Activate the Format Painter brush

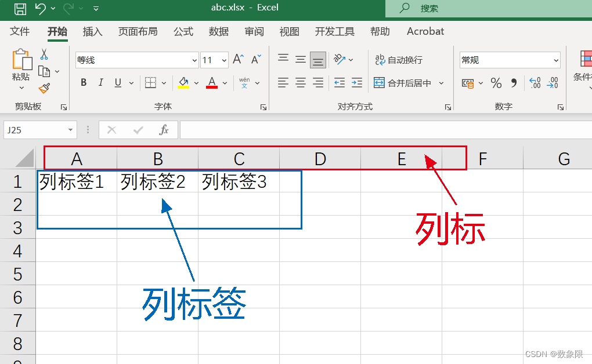[44, 88]
